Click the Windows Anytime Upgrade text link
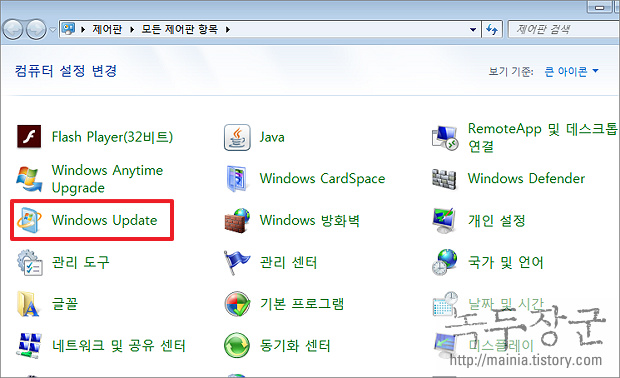The image size is (620, 378). [107, 179]
